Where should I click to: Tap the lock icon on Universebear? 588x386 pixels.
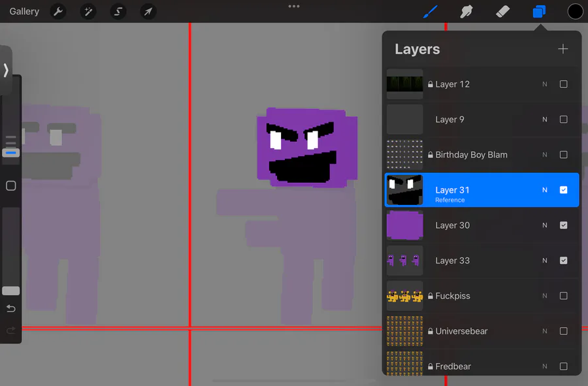tap(431, 331)
